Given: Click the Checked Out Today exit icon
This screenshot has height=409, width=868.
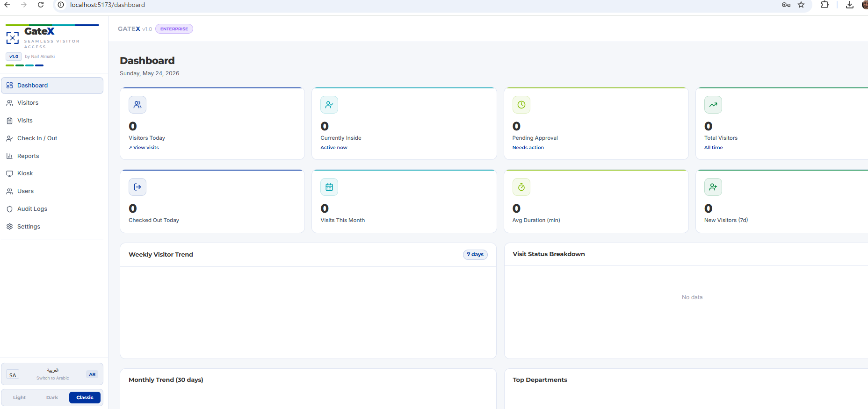Looking at the screenshot, I should 137,187.
